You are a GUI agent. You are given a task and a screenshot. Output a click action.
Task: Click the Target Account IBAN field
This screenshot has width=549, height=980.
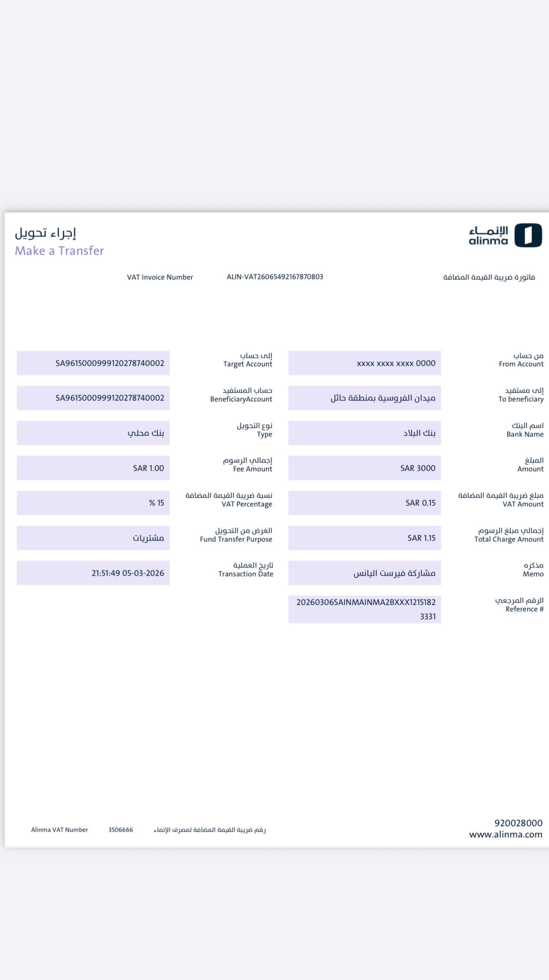click(93, 363)
